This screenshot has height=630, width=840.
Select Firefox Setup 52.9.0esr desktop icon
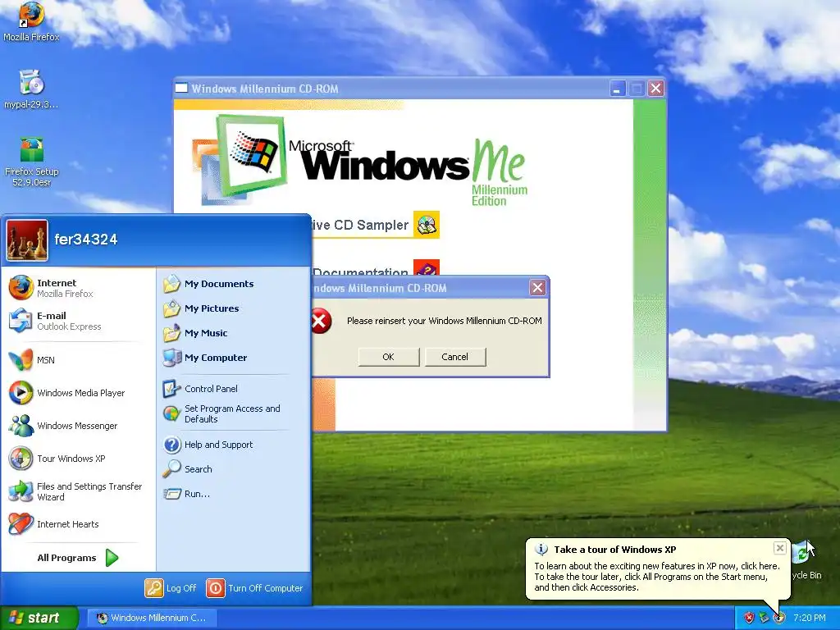pos(32,150)
